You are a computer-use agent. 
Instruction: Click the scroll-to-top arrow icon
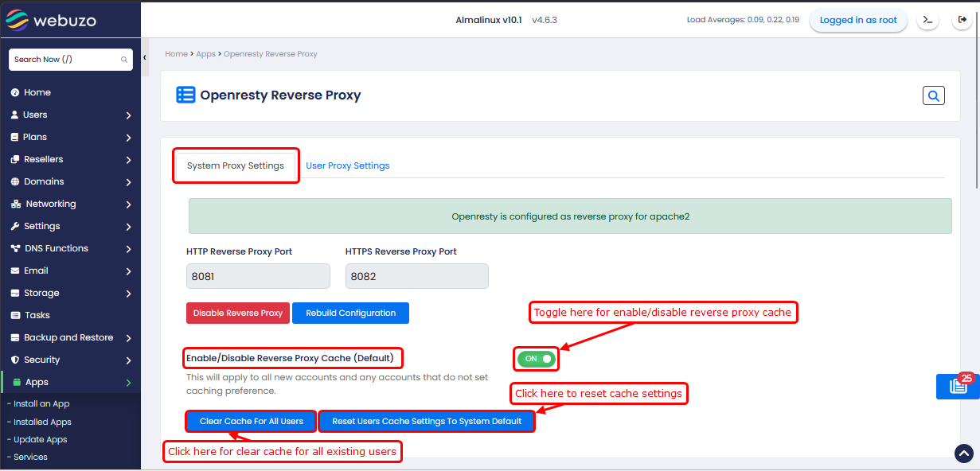click(x=963, y=453)
